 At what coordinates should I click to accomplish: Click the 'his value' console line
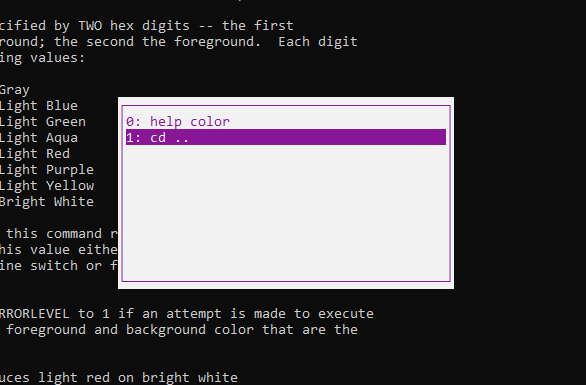pos(59,250)
